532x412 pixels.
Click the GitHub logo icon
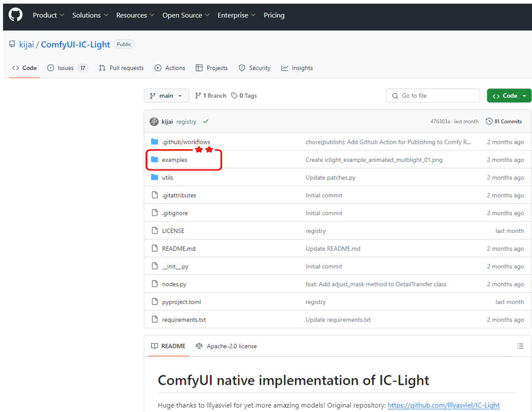pyautogui.click(x=16, y=15)
